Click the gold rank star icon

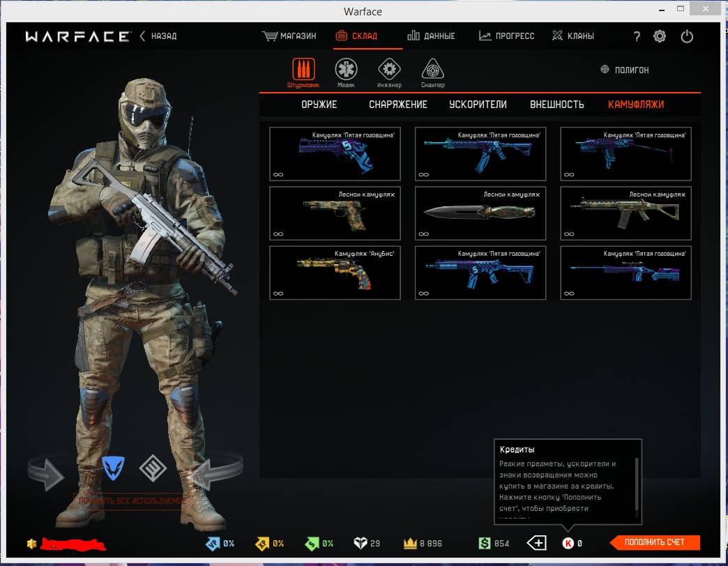(x=31, y=543)
